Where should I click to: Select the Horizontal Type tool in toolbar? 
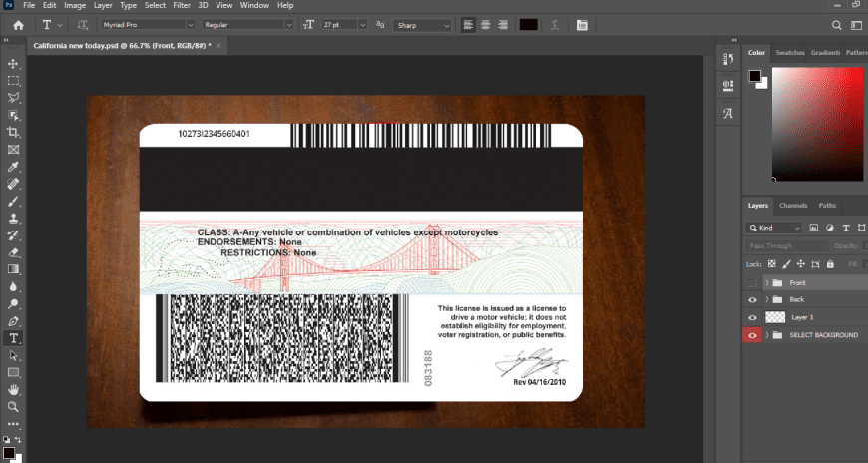(13, 338)
